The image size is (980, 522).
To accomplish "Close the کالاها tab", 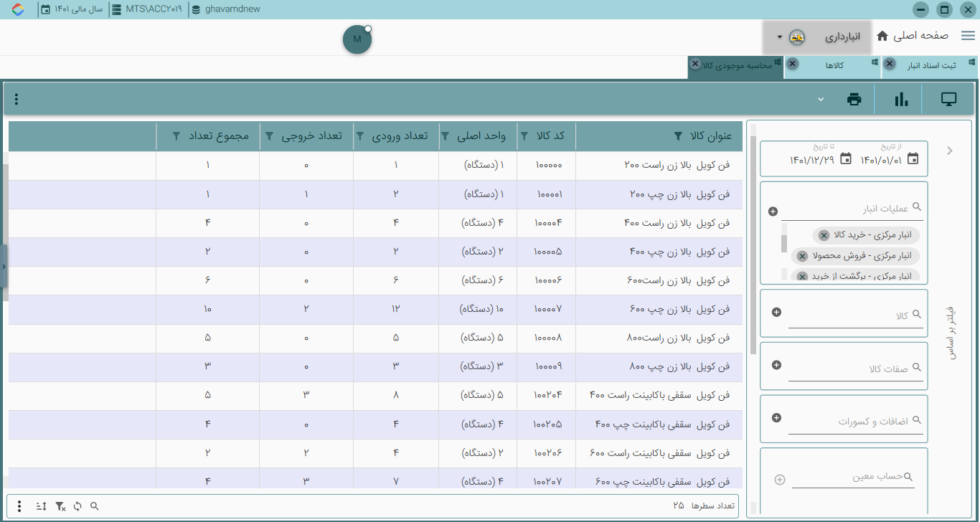I will click(792, 64).
